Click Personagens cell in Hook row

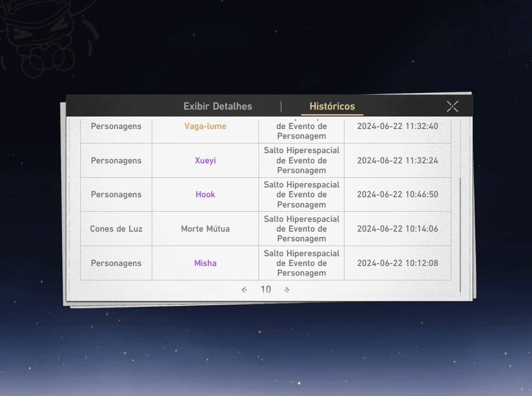116,195
